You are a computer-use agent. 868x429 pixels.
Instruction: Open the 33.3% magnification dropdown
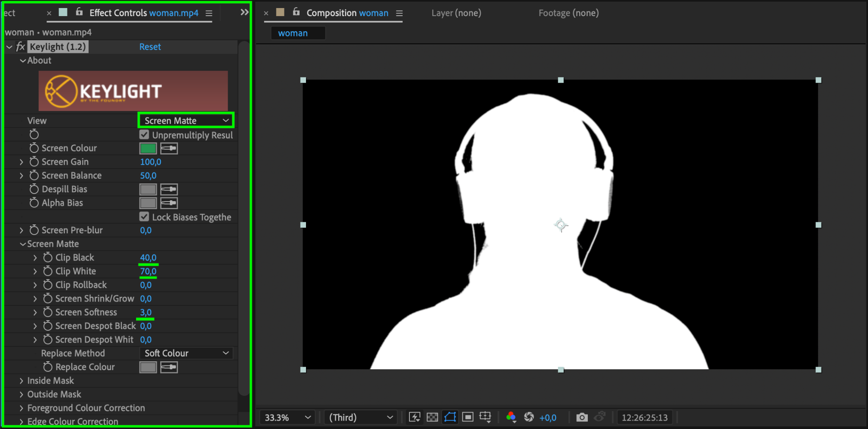pyautogui.click(x=288, y=418)
